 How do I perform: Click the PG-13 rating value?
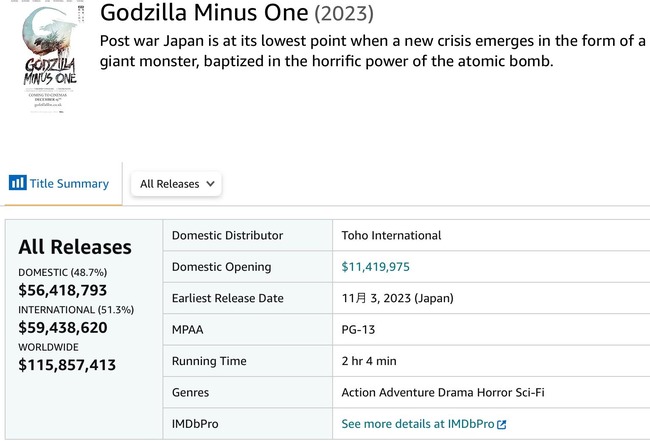[359, 330]
